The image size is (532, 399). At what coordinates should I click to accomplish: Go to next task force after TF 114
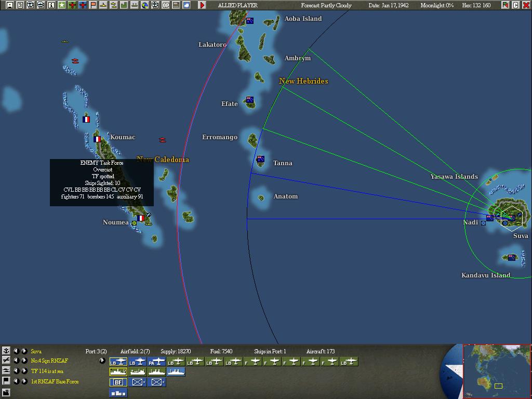tap(24, 370)
